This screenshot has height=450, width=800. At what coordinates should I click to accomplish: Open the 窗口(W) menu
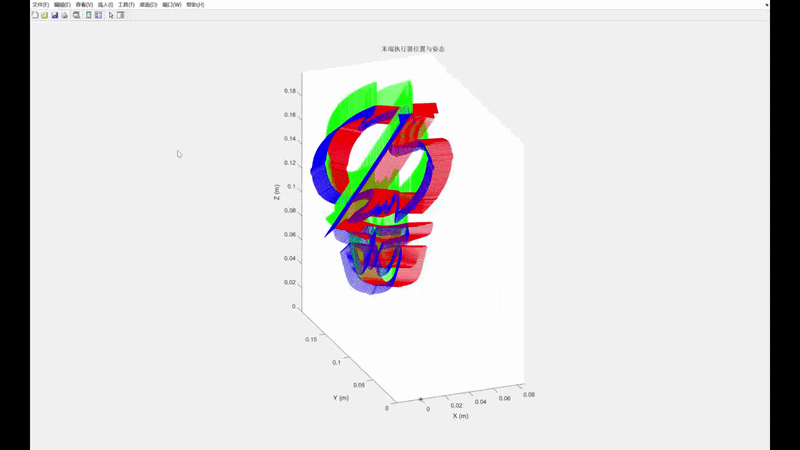[x=172, y=5]
